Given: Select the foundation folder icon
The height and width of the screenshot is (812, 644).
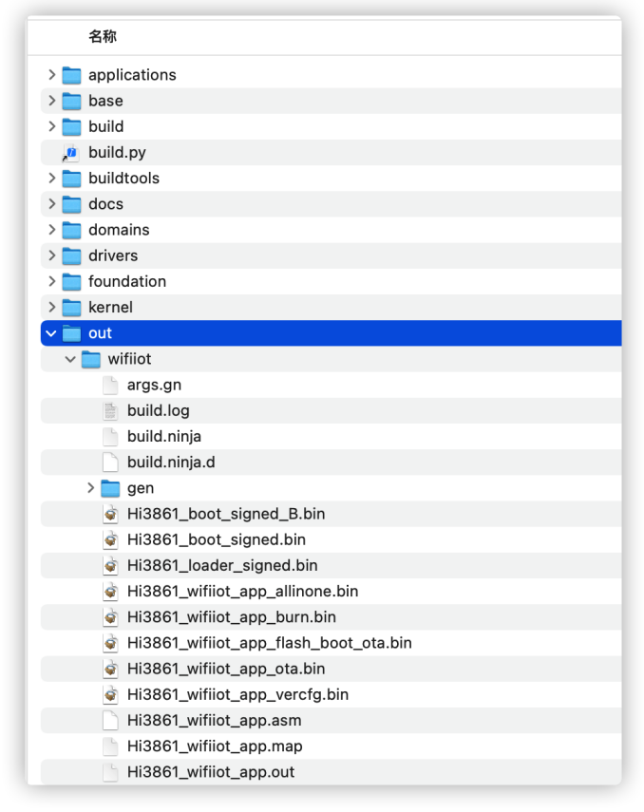Looking at the screenshot, I should click(71, 282).
